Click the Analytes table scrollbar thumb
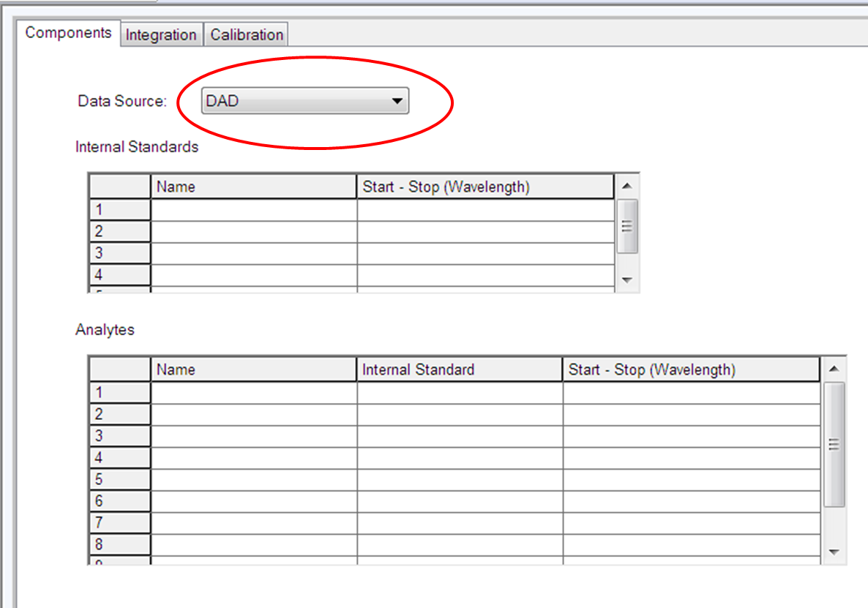Screen dimensions: 868x608 point(834,443)
